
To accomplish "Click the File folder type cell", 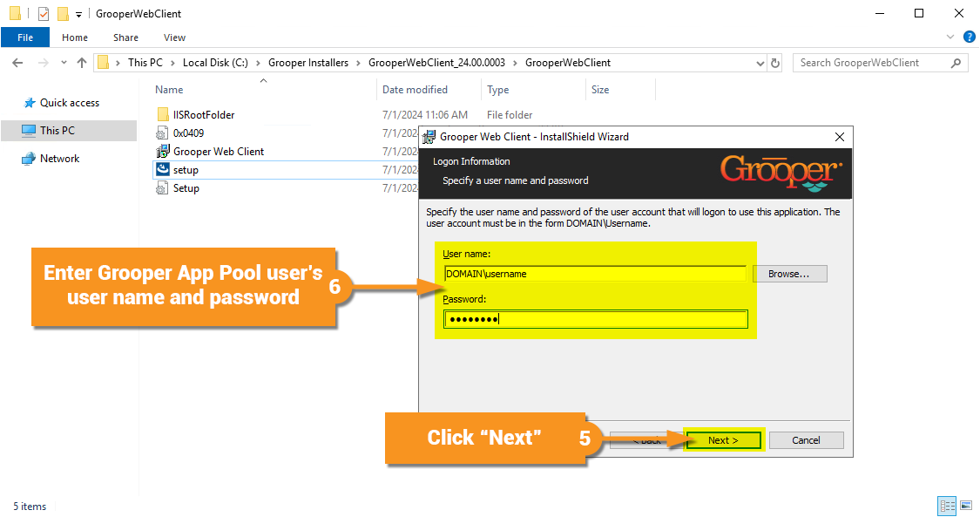I will pyautogui.click(x=510, y=115).
